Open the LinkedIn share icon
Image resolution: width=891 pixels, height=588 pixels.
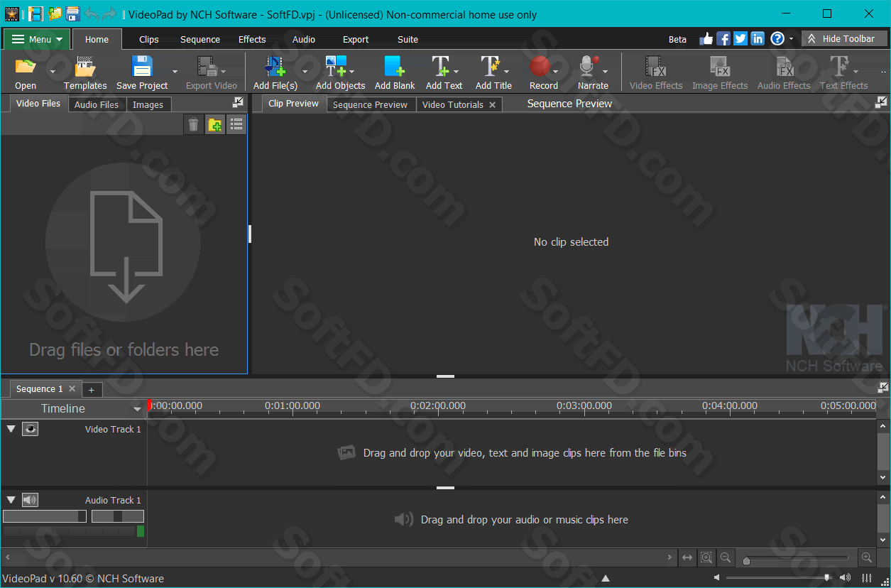click(x=758, y=39)
